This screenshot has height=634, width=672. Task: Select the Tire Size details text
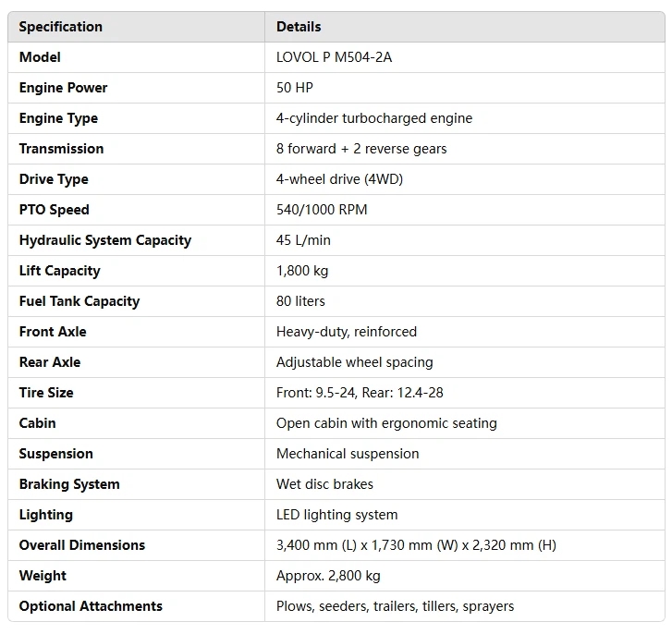click(x=360, y=393)
